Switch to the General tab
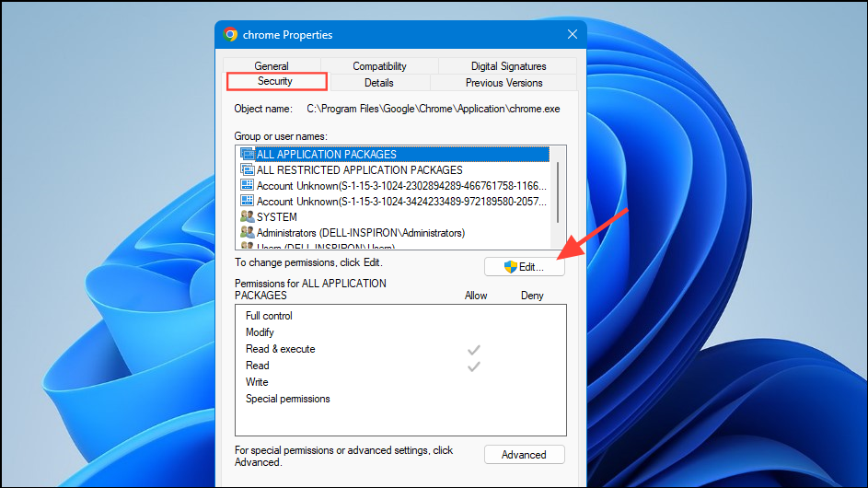The width and height of the screenshot is (868, 488). point(272,66)
